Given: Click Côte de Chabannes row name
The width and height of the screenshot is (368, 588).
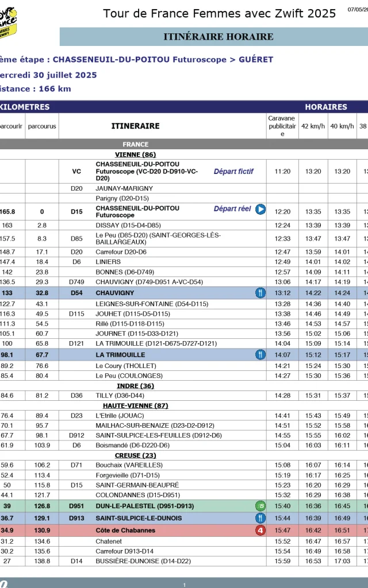Looking at the screenshot, I should click(x=125, y=530).
